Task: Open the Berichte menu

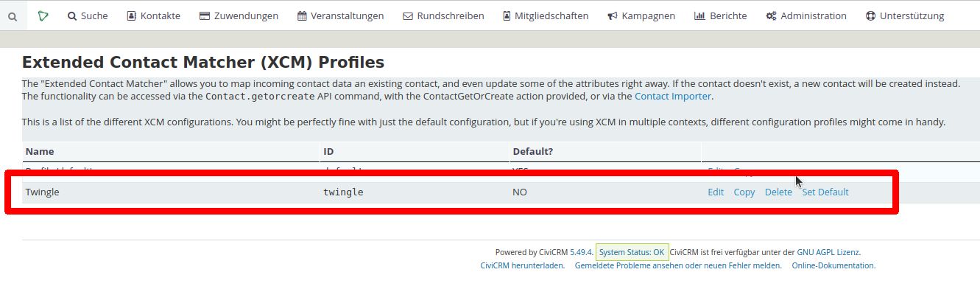Action: point(720,15)
